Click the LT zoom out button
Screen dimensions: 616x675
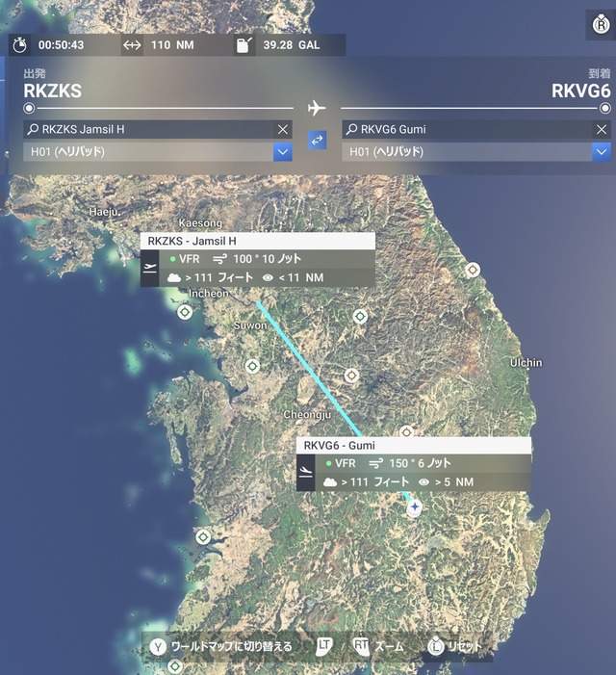(323, 646)
